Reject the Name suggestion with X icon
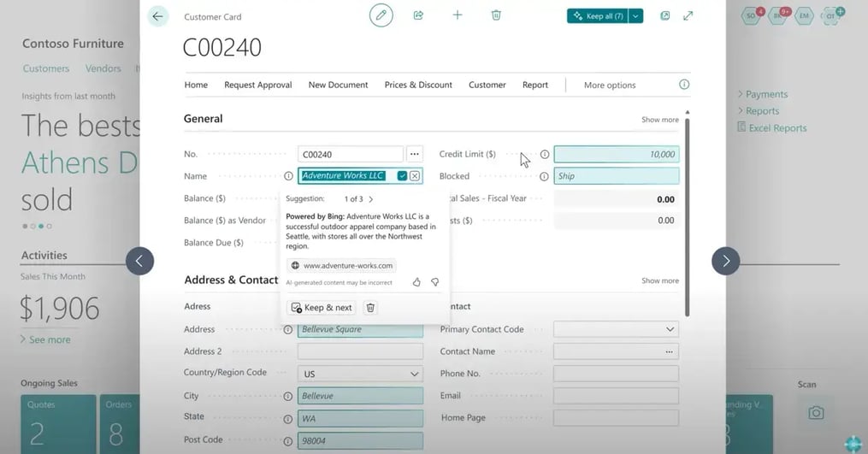 coord(415,176)
